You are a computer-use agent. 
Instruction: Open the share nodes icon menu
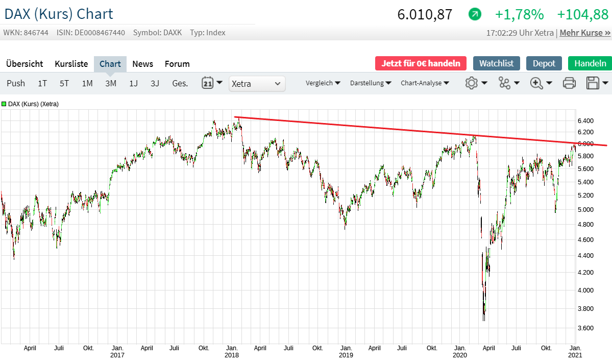(505, 83)
